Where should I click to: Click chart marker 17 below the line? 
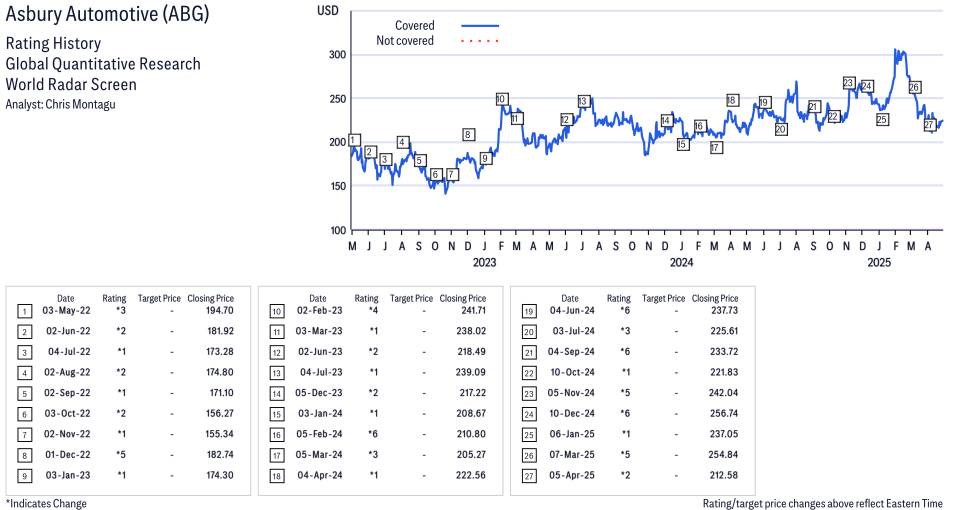[716, 147]
